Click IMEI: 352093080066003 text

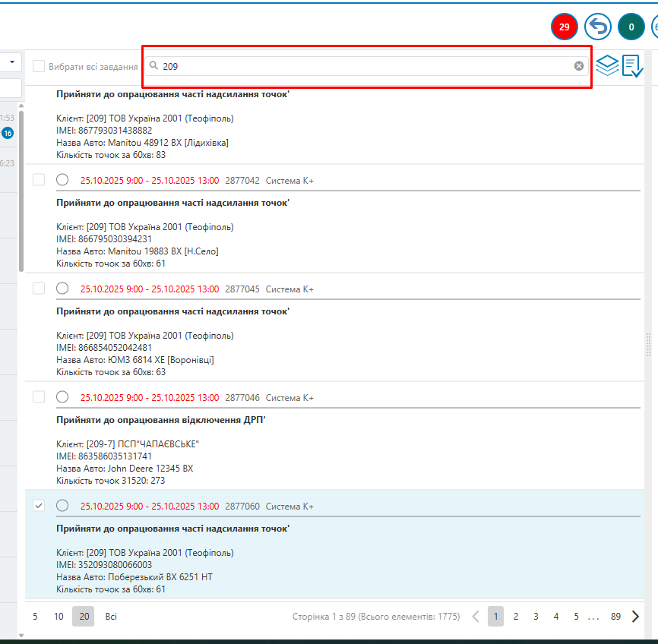104,565
